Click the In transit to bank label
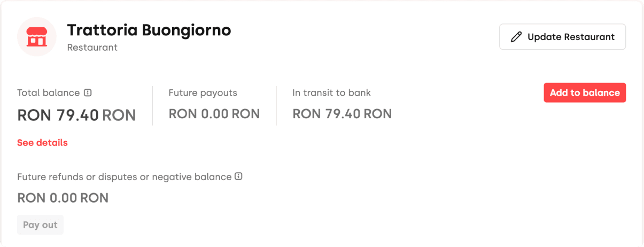The width and height of the screenshot is (644, 247). click(331, 92)
